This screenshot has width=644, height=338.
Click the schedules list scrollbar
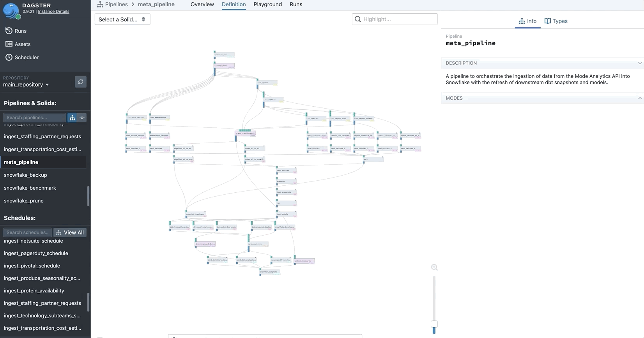(x=88, y=302)
